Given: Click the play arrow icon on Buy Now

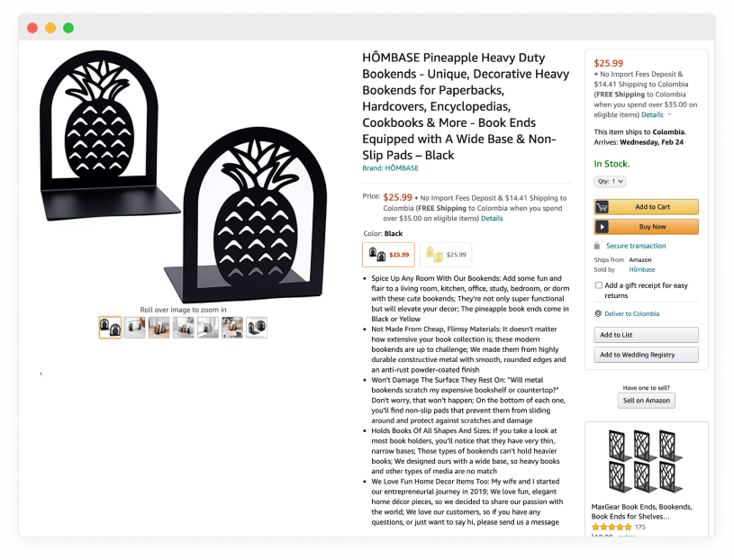Looking at the screenshot, I should (x=602, y=227).
